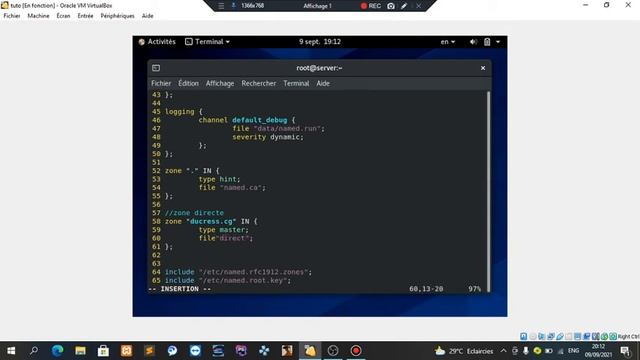
Task: Open VirtualBox Écran menu
Action: pos(63,16)
